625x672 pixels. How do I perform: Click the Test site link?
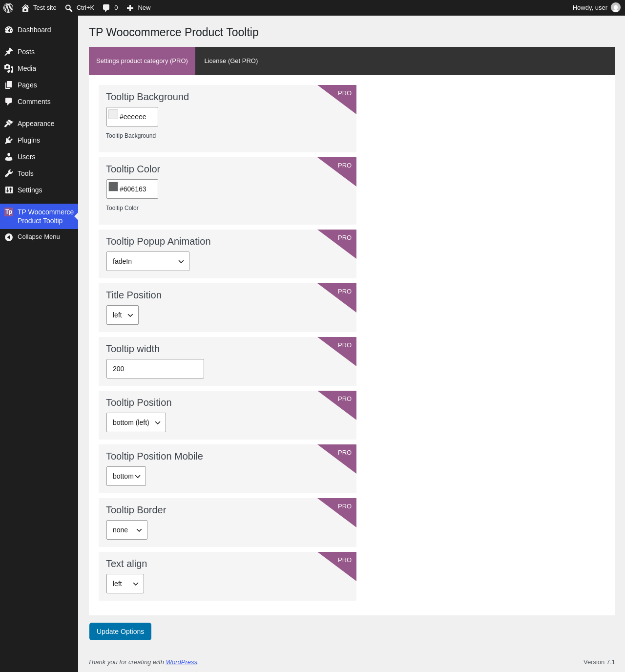(39, 8)
